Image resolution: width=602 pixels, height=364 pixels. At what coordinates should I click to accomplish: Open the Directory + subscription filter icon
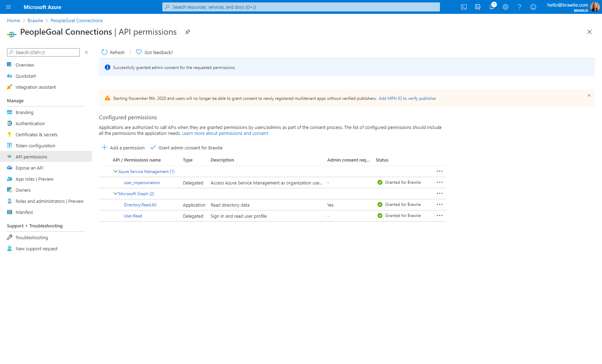click(x=478, y=7)
